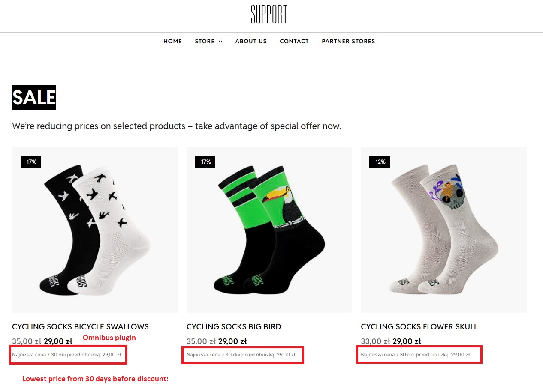Screen dimensions: 543x392
Task: Click the black SALE heading
Action: 34,97
